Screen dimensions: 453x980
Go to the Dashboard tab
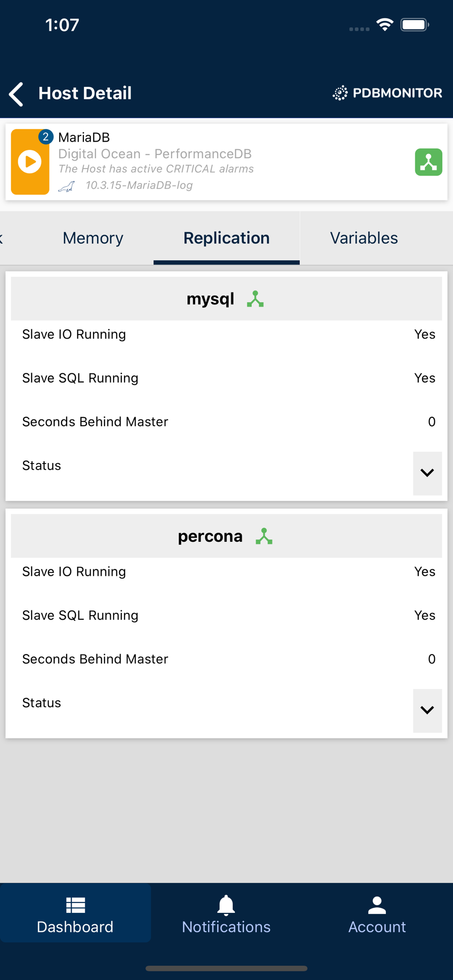(75, 914)
